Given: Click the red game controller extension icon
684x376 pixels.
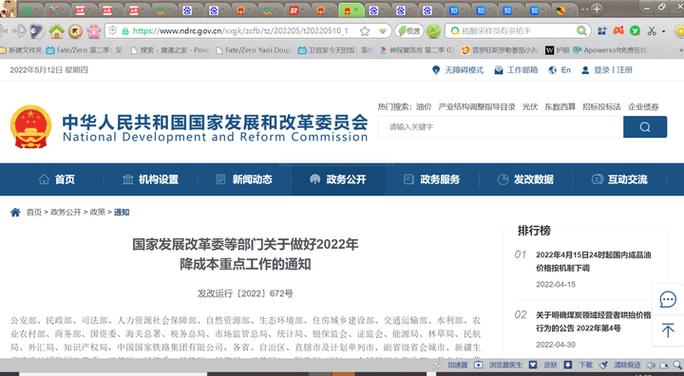Looking at the screenshot, I should point(619,31).
